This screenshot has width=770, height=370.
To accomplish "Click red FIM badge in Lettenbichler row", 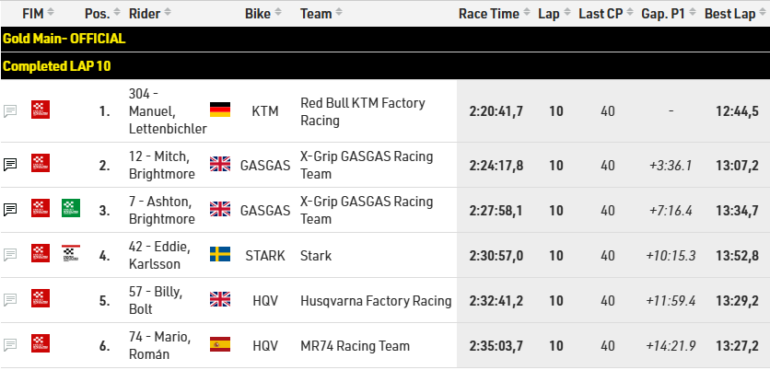I will 40,110.
